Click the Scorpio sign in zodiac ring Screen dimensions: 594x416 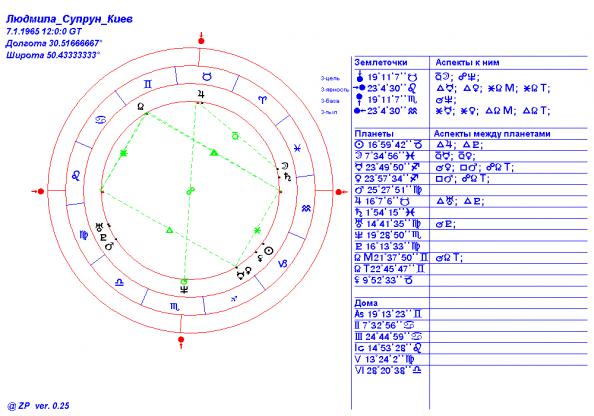175,307
